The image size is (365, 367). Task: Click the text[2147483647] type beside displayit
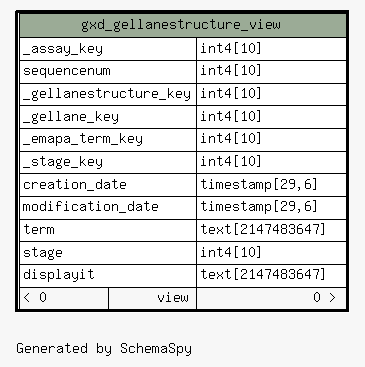[x=263, y=275]
